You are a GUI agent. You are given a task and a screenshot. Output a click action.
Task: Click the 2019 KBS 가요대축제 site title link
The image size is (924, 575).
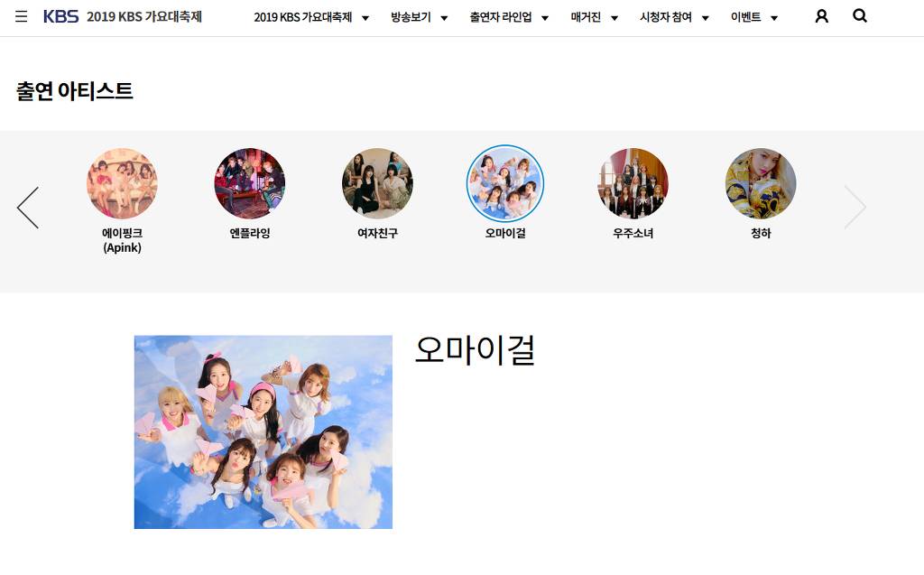[x=144, y=16]
